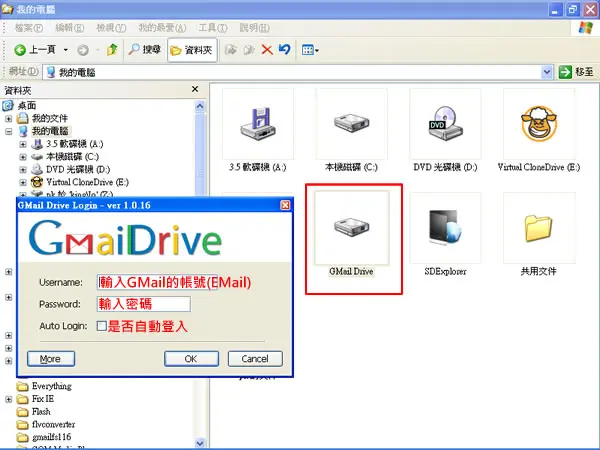Select the flvconverter folder in tree

pos(54,424)
